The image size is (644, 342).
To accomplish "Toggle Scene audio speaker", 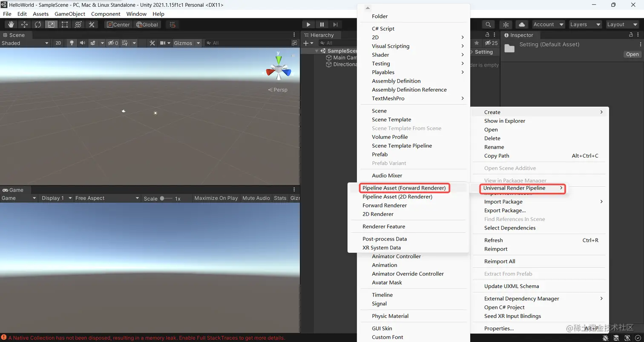I will [x=82, y=43].
